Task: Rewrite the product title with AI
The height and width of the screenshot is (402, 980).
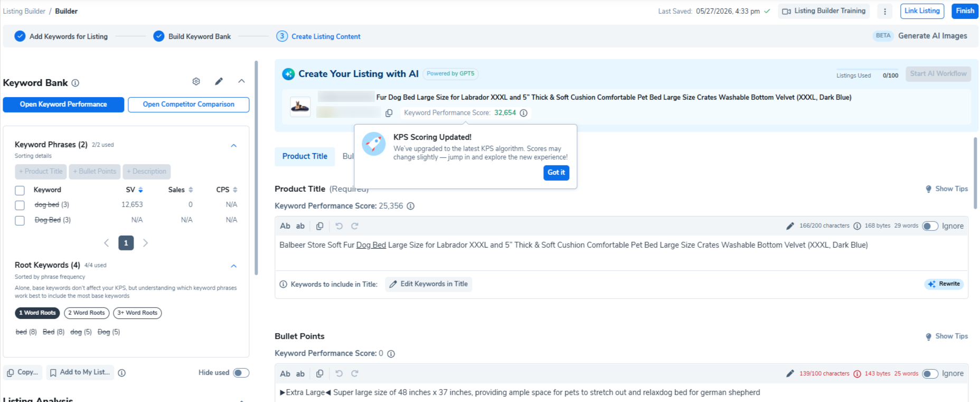Action: 944,284
